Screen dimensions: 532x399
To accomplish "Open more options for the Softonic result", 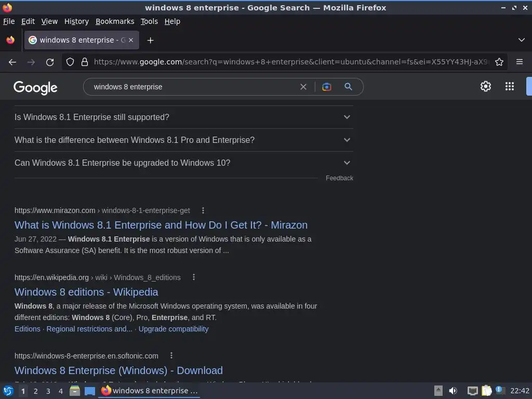I will point(171,355).
